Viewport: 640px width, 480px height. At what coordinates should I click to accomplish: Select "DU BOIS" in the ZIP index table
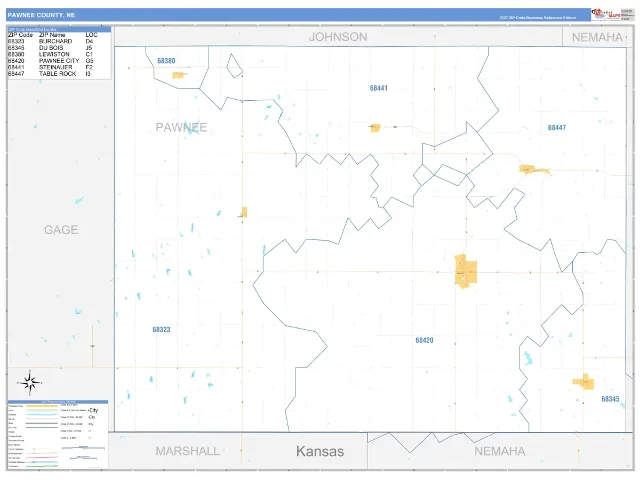pos(51,48)
